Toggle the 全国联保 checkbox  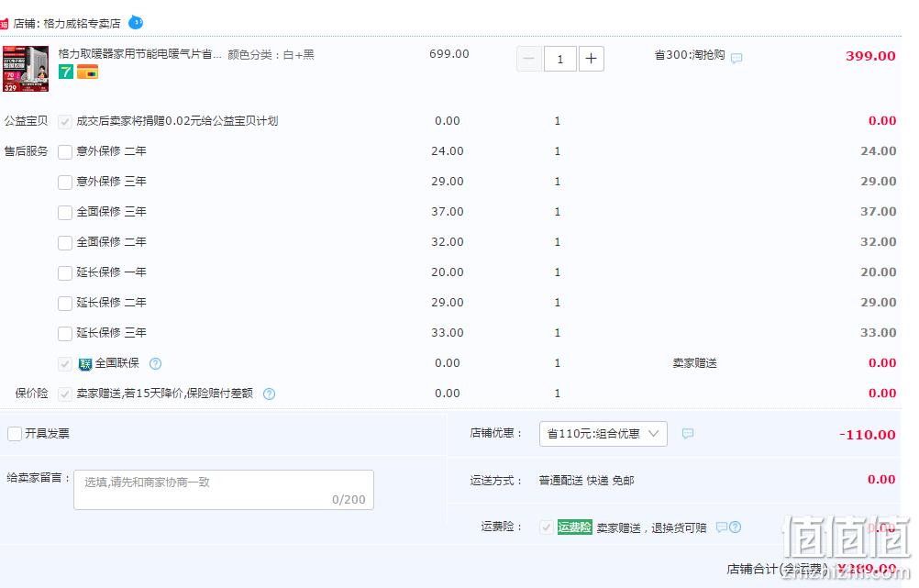click(x=65, y=364)
